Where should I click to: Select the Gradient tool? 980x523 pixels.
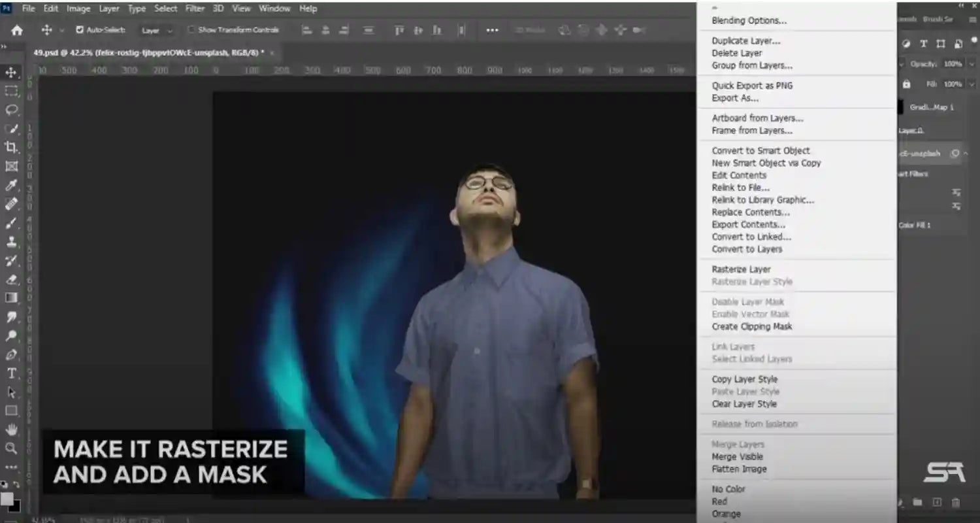point(11,298)
